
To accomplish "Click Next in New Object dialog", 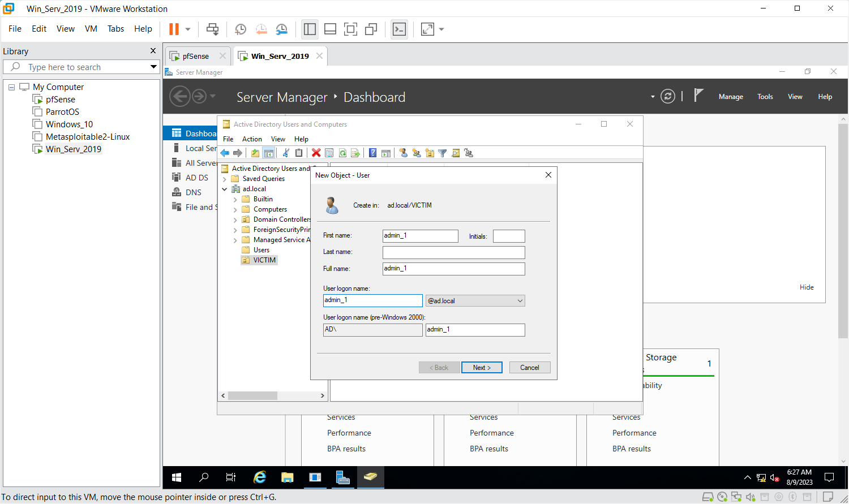I will pyautogui.click(x=482, y=368).
